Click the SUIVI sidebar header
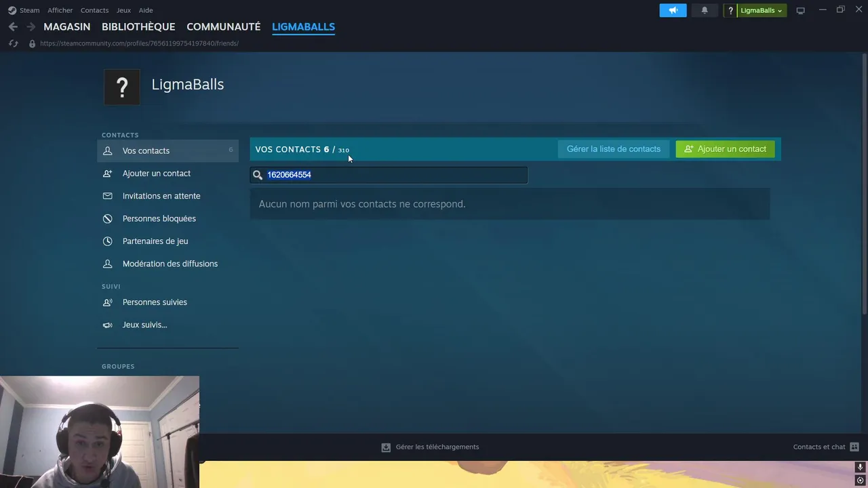The image size is (868, 488). pos(111,287)
